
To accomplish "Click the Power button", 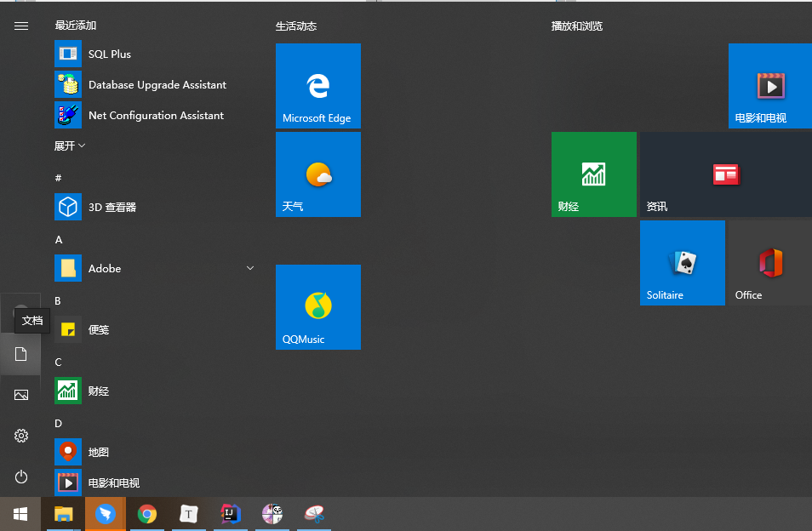I will (x=20, y=477).
